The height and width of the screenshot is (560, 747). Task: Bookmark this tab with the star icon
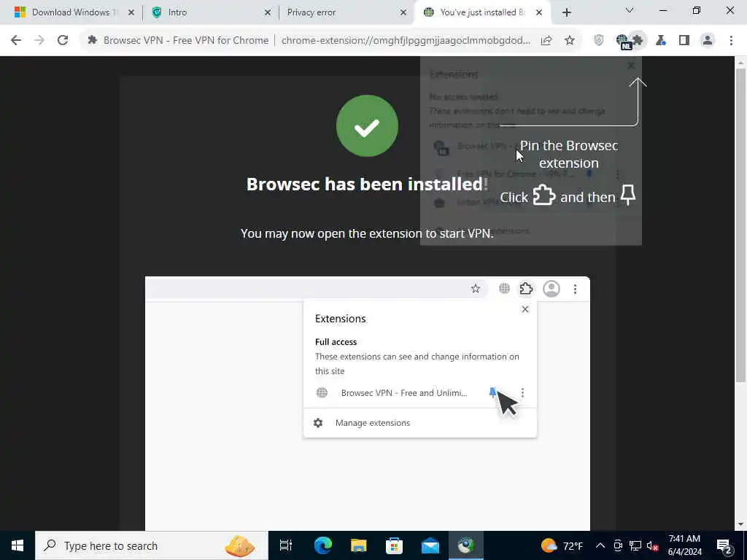point(570,41)
